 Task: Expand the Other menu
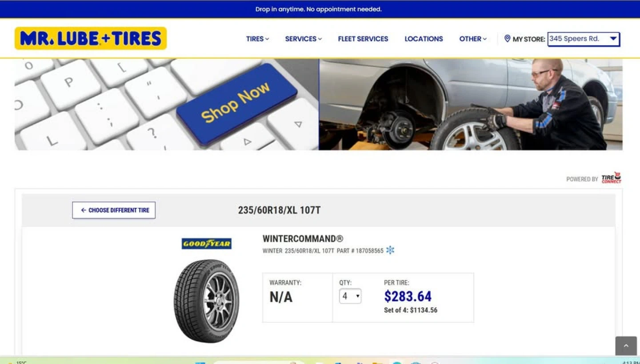473,39
